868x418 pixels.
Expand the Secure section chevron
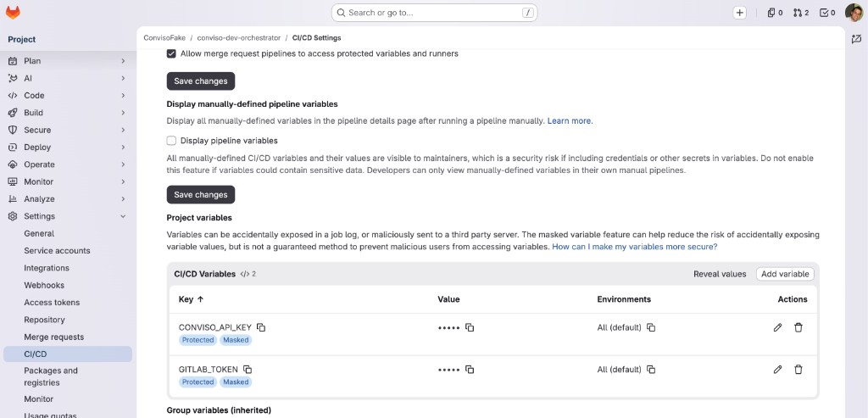click(x=123, y=130)
